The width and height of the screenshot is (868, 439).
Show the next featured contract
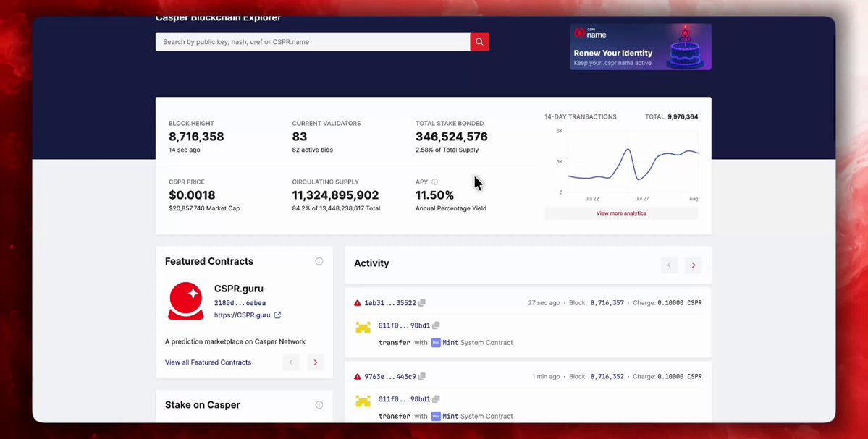[316, 362]
